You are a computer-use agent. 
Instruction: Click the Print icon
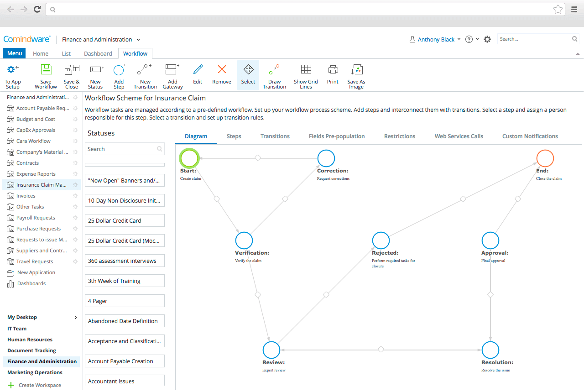(x=332, y=75)
